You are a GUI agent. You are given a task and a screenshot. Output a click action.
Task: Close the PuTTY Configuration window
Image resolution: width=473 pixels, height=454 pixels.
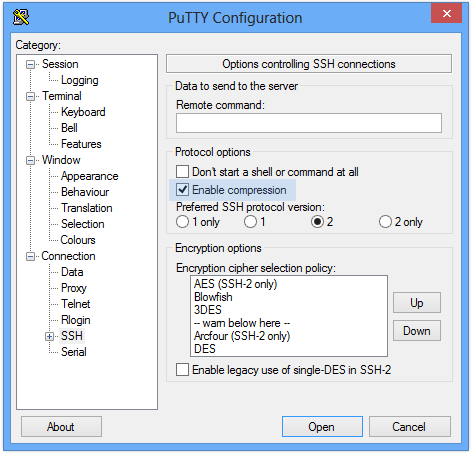[x=446, y=13]
